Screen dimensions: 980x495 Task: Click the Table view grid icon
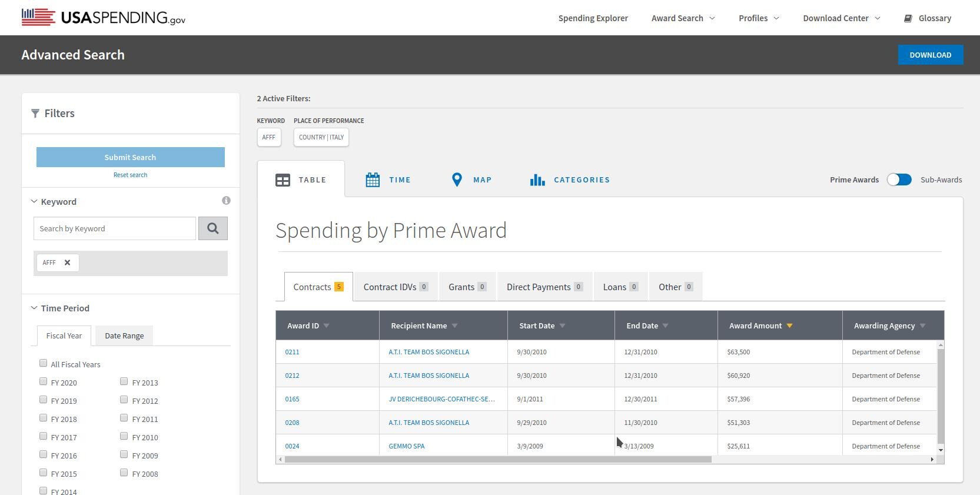[x=283, y=180]
